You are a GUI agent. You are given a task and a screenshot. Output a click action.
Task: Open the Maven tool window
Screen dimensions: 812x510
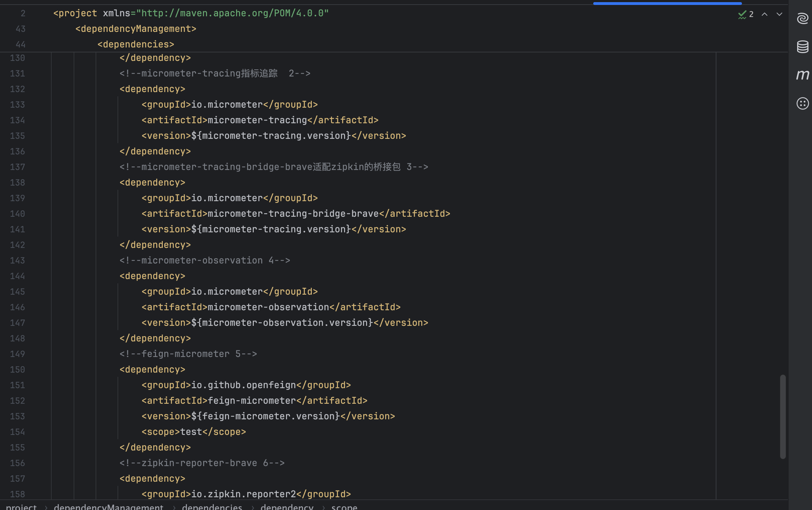(802, 75)
